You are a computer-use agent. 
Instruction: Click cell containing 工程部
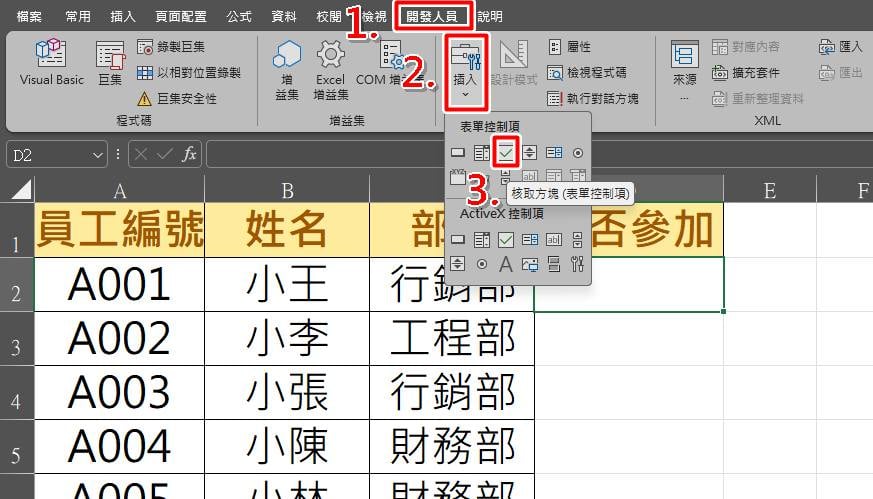click(x=452, y=339)
